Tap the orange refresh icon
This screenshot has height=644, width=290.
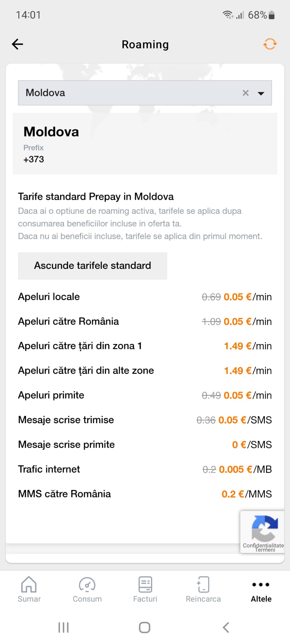coord(270,44)
